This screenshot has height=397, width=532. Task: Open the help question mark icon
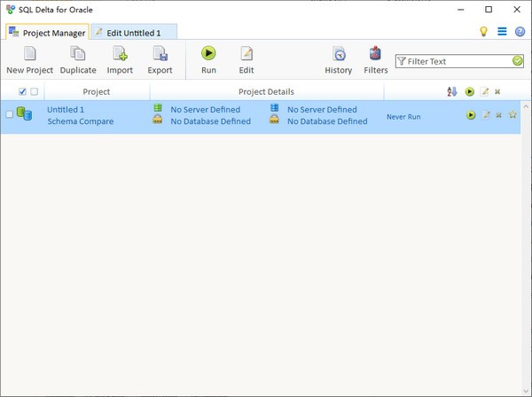coord(520,32)
